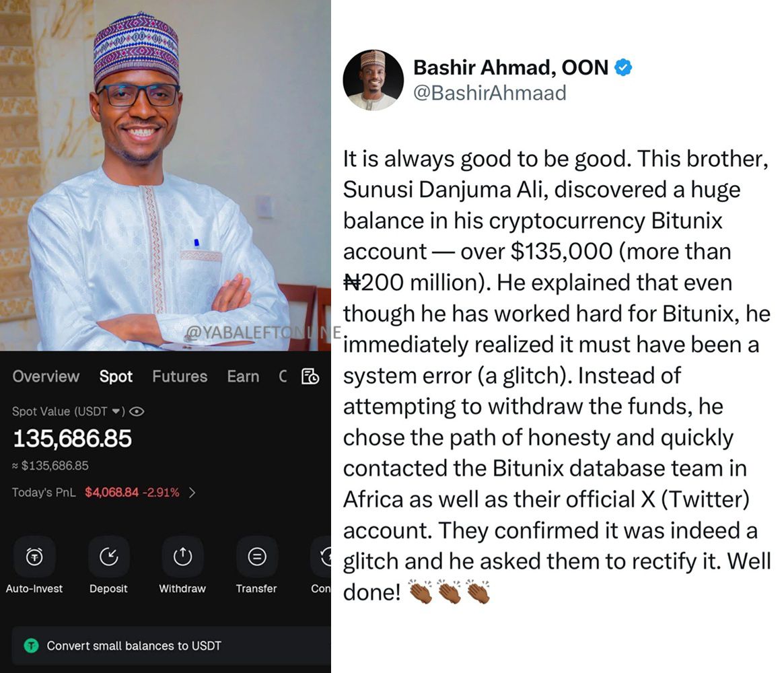
Task: Open the transaction history icon
Action: click(310, 376)
